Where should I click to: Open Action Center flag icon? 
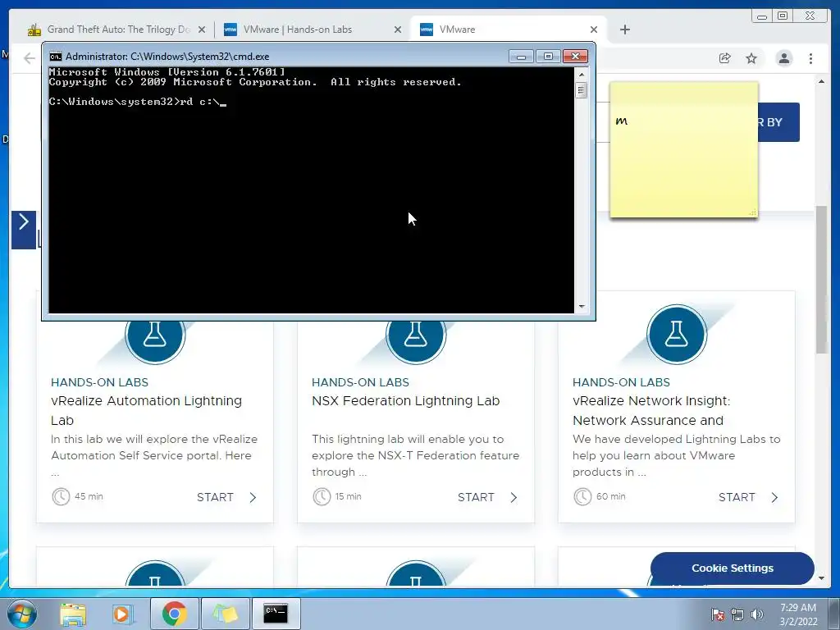(718, 614)
